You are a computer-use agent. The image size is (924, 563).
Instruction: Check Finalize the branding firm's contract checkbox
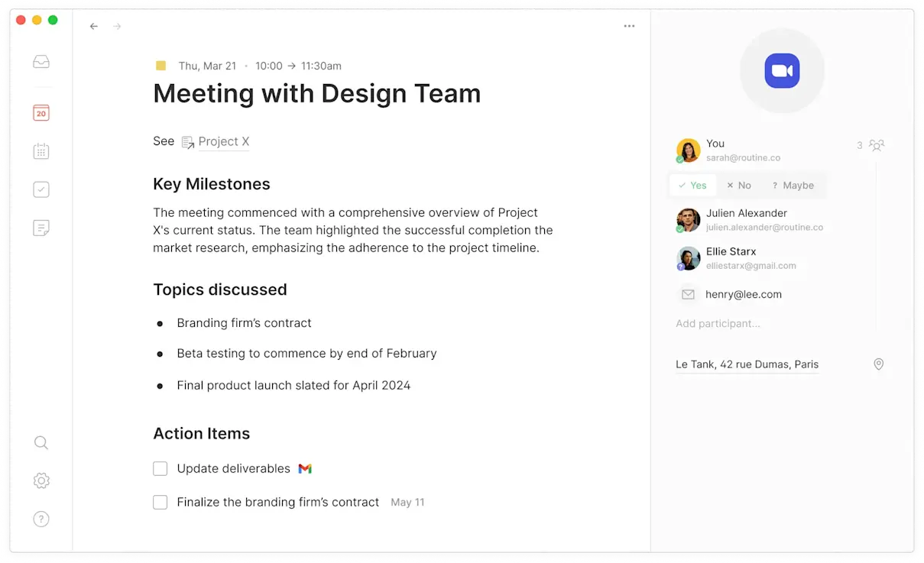tap(160, 502)
